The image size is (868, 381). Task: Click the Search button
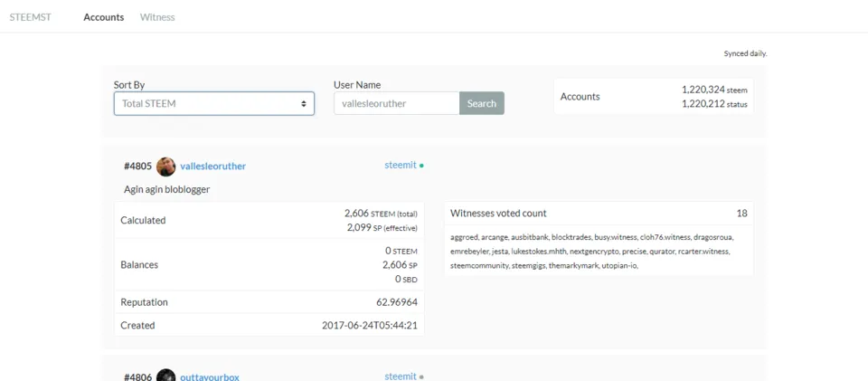click(x=482, y=103)
